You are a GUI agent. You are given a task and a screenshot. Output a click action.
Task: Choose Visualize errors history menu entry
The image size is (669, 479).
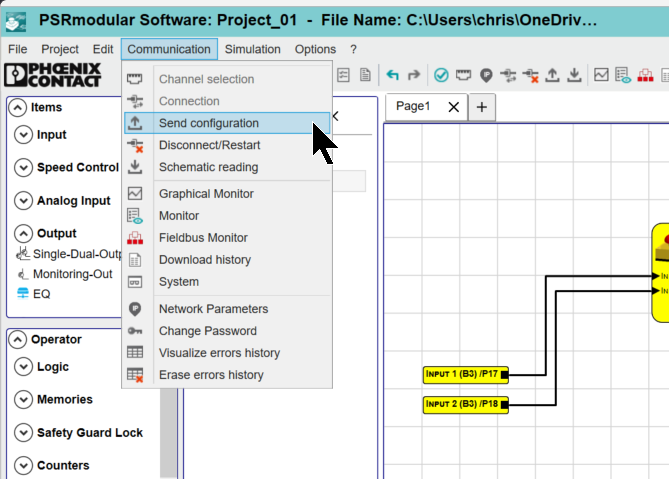point(227,353)
